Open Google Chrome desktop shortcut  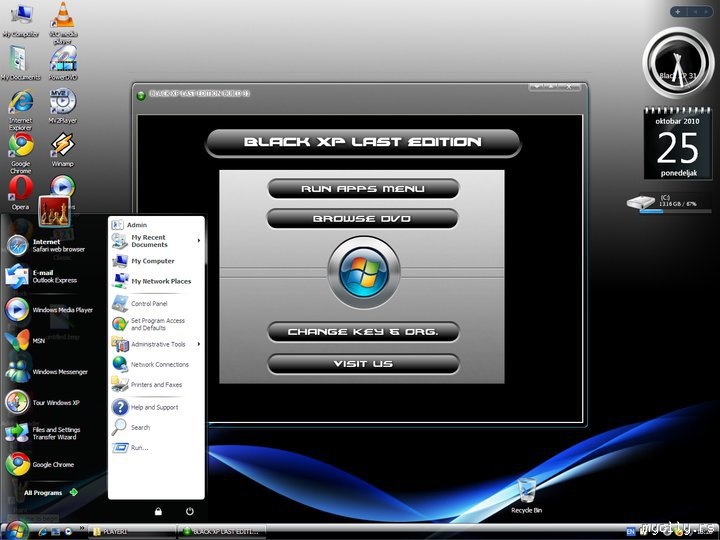coord(21,153)
